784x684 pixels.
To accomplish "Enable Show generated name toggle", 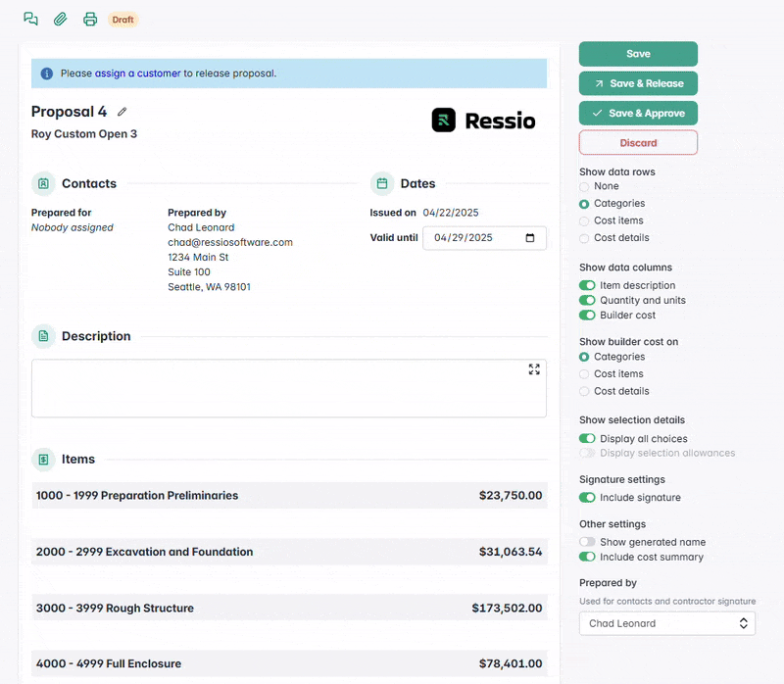I will (x=587, y=542).
